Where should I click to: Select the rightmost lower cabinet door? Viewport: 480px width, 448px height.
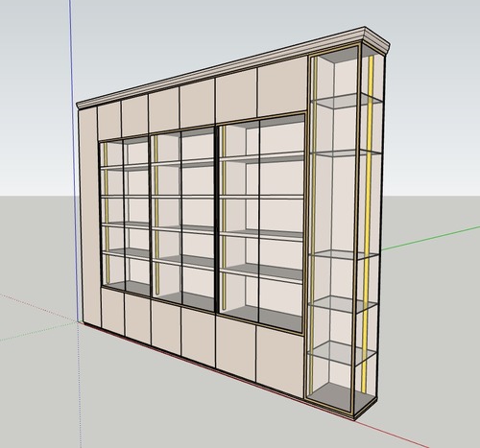[x=279, y=362]
